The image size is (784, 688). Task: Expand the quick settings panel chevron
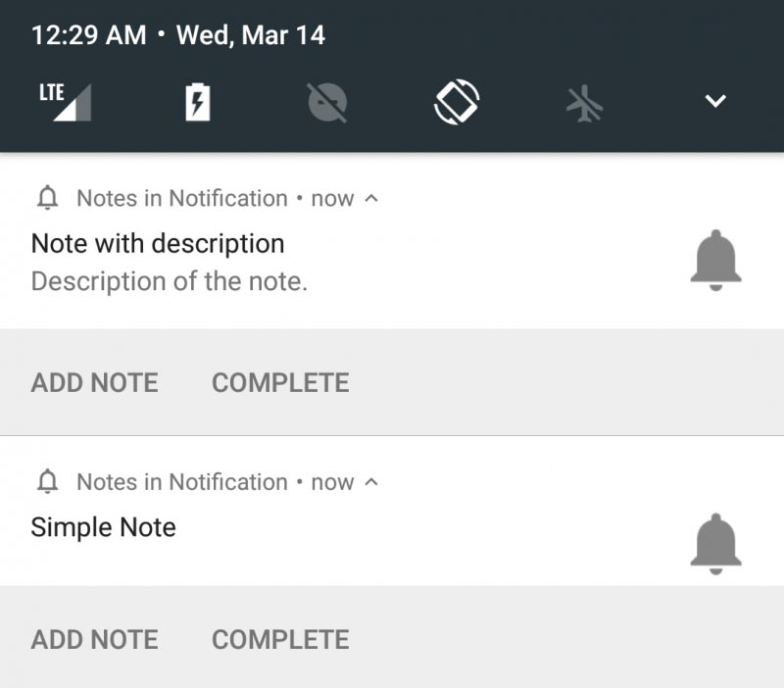click(x=715, y=99)
